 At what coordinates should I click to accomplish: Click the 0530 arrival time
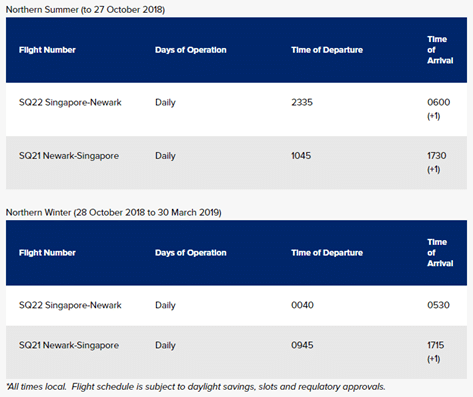(438, 305)
